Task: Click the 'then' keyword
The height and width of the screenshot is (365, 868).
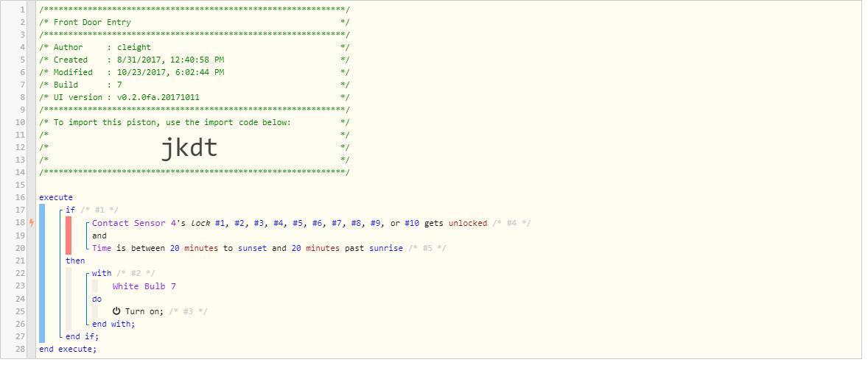Action: [x=75, y=261]
